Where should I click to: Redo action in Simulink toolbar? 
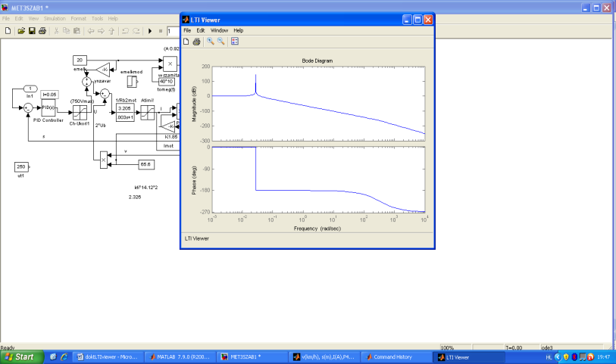tap(136, 30)
